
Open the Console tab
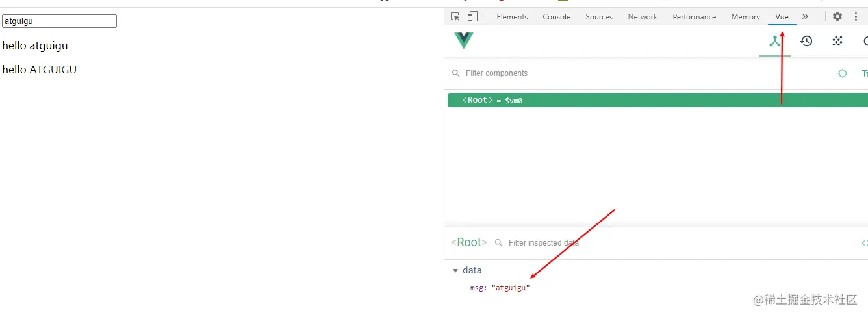click(x=557, y=17)
